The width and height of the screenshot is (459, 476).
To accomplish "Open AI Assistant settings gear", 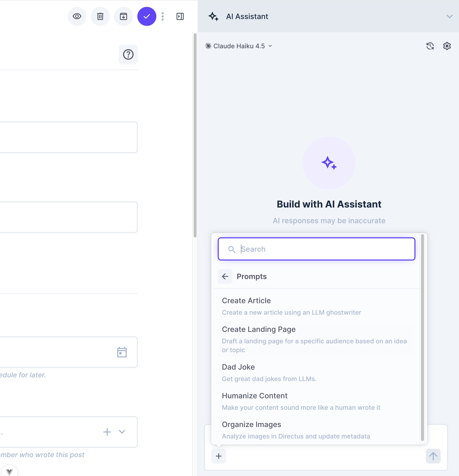I will tap(447, 46).
